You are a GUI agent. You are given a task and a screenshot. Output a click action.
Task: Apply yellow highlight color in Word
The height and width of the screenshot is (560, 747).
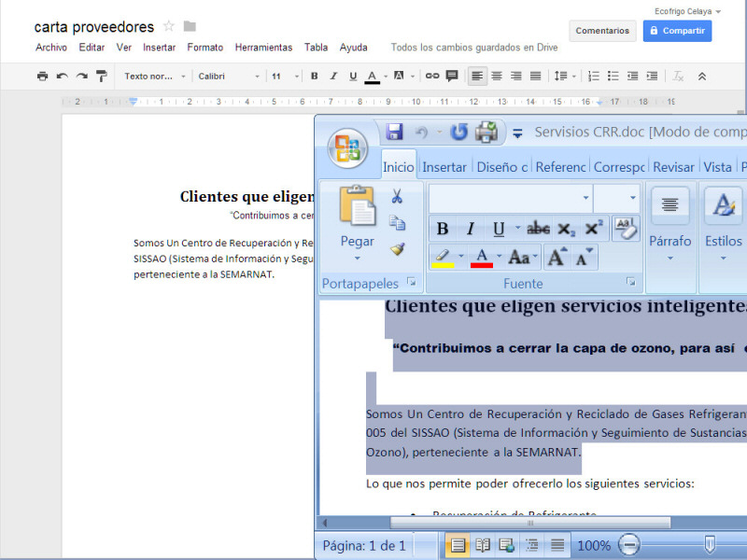pos(443,258)
